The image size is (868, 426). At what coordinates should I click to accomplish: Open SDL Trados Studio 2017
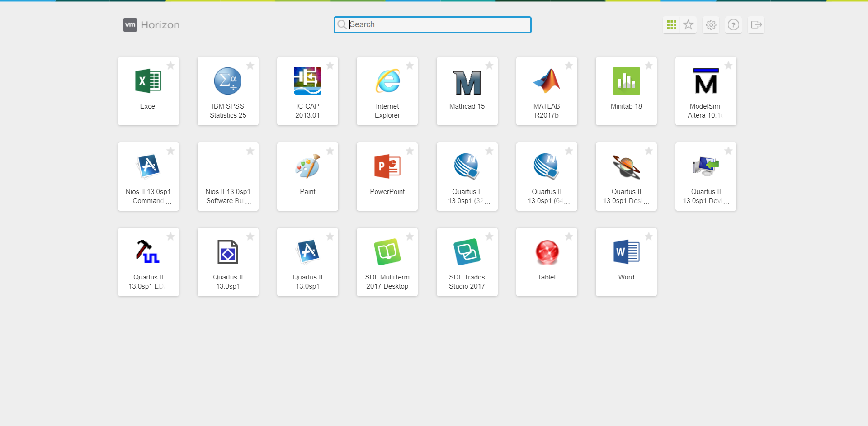pyautogui.click(x=467, y=253)
